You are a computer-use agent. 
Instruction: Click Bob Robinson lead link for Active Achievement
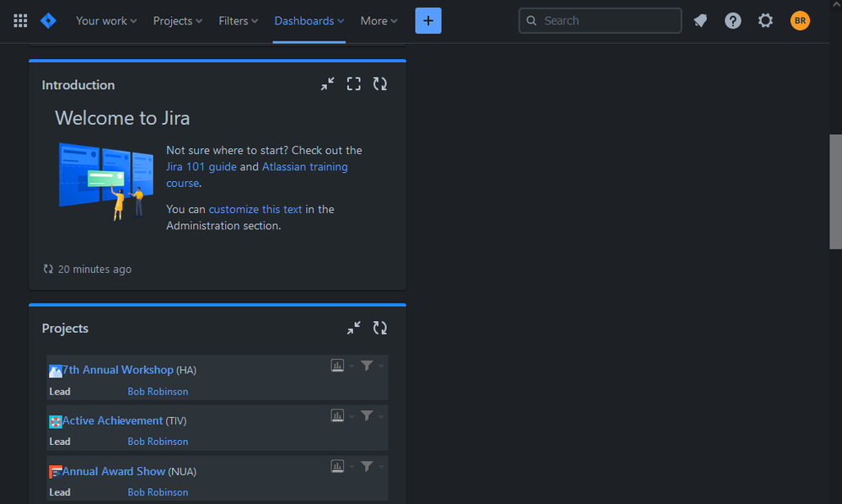[x=158, y=441]
